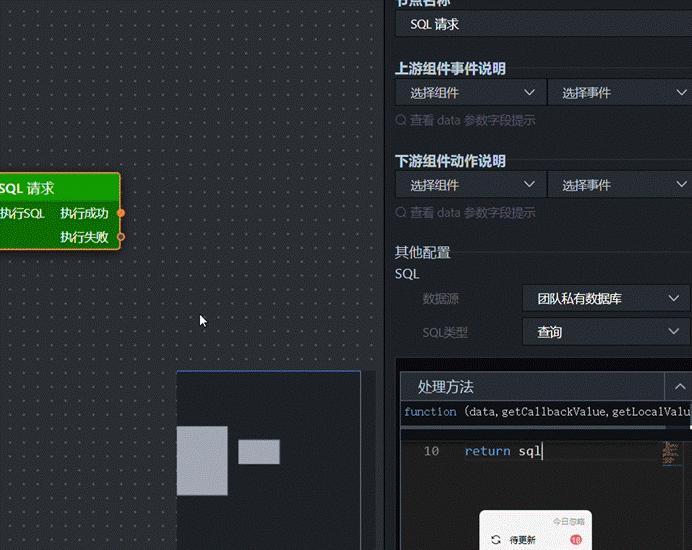Viewport: 692px width, 550px height.
Task: Open downstream 选择组件 dropdown
Action: click(x=470, y=185)
